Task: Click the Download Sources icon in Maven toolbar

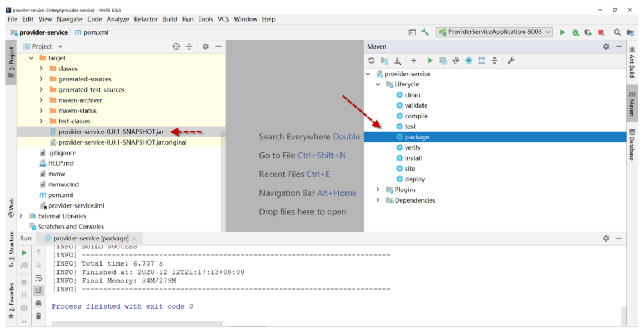Action: 397,61
